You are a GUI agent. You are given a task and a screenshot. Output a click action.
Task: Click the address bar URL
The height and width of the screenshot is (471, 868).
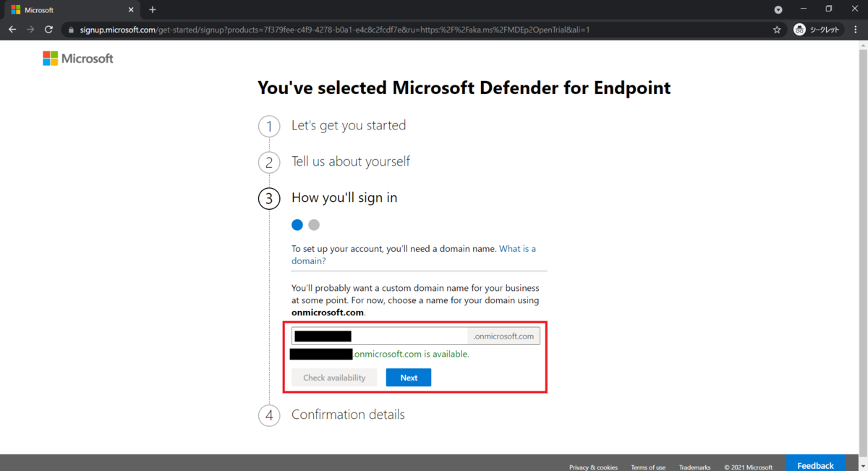335,30
